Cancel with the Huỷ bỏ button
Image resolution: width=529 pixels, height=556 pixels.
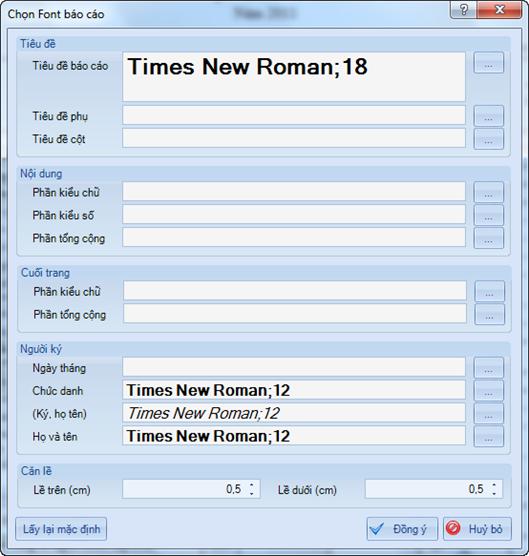pos(477,529)
